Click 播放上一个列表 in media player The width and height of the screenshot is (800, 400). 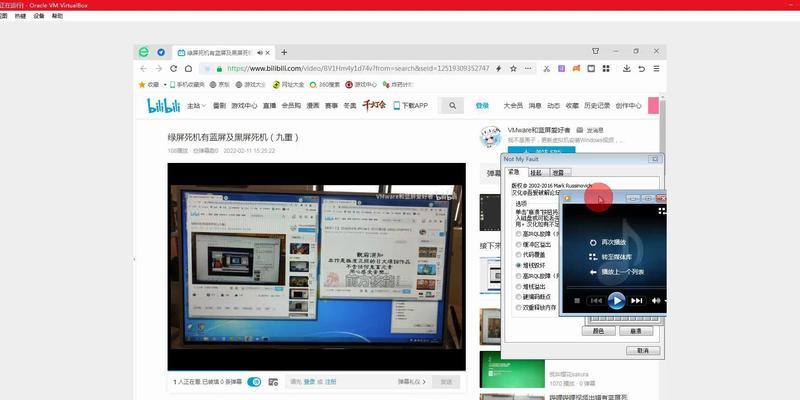[616, 272]
